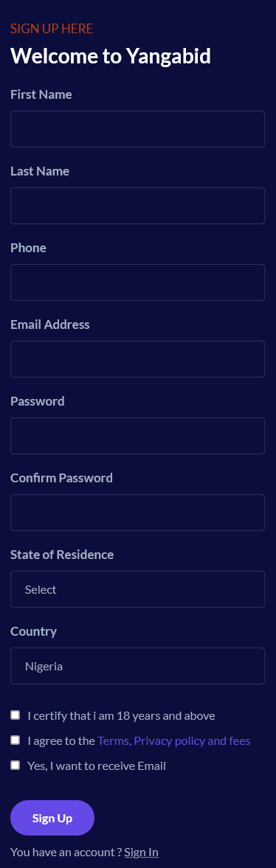Screen dimensions: 276x868
Task: Focus the Password input box
Action: 137,436
